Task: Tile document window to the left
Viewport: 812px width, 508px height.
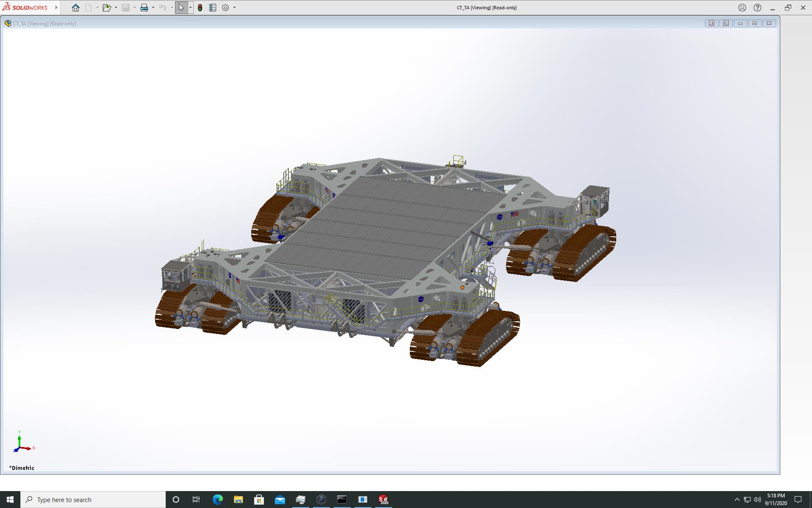Action: [711, 23]
